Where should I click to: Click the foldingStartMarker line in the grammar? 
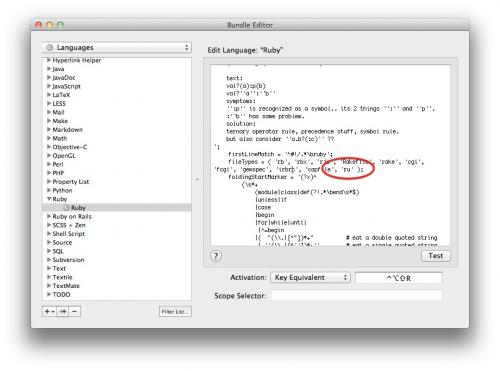(272, 177)
